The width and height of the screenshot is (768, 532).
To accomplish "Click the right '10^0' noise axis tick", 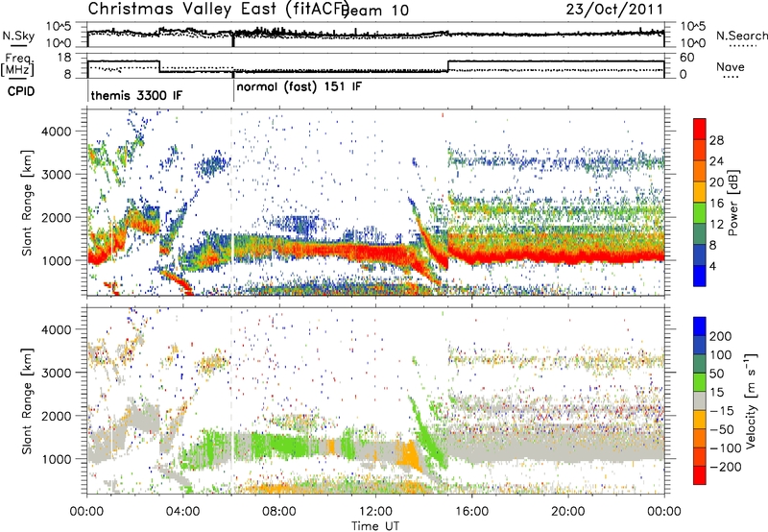I will (x=692, y=43).
